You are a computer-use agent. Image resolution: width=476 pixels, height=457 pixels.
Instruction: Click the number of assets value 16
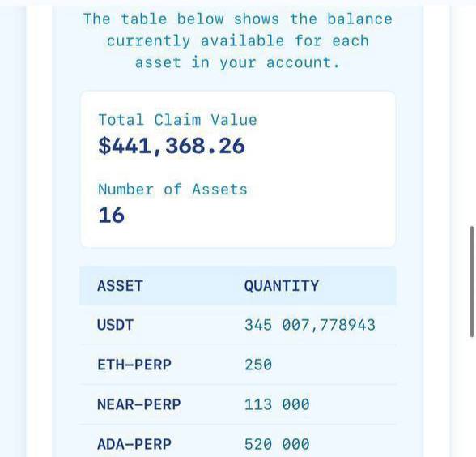111,216
